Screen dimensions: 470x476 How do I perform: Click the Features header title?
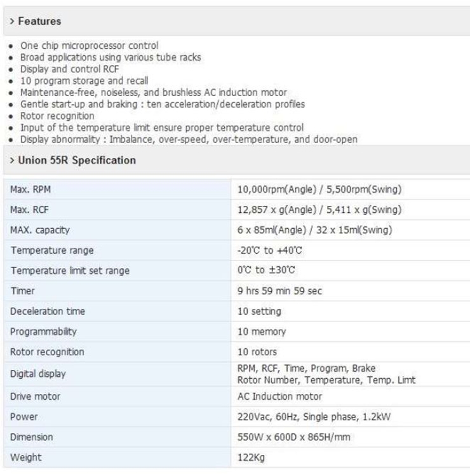pyautogui.click(x=39, y=22)
